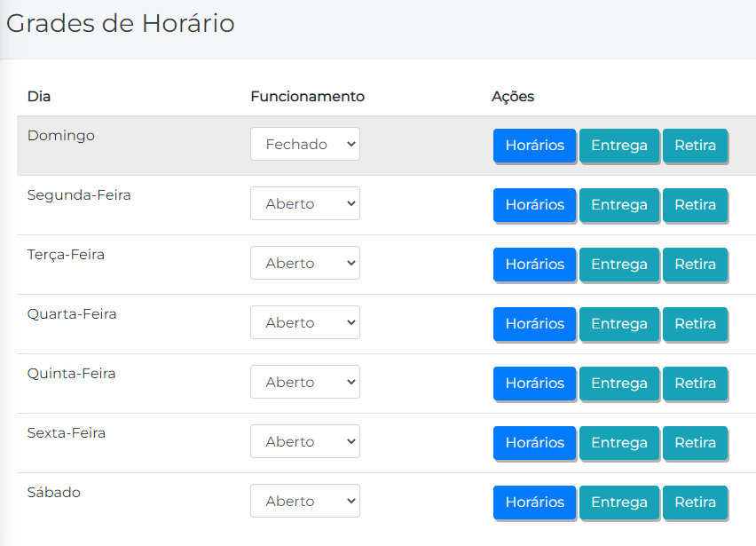Click Horários button for Domingo
Screen dimensions: 756x546
(534, 146)
